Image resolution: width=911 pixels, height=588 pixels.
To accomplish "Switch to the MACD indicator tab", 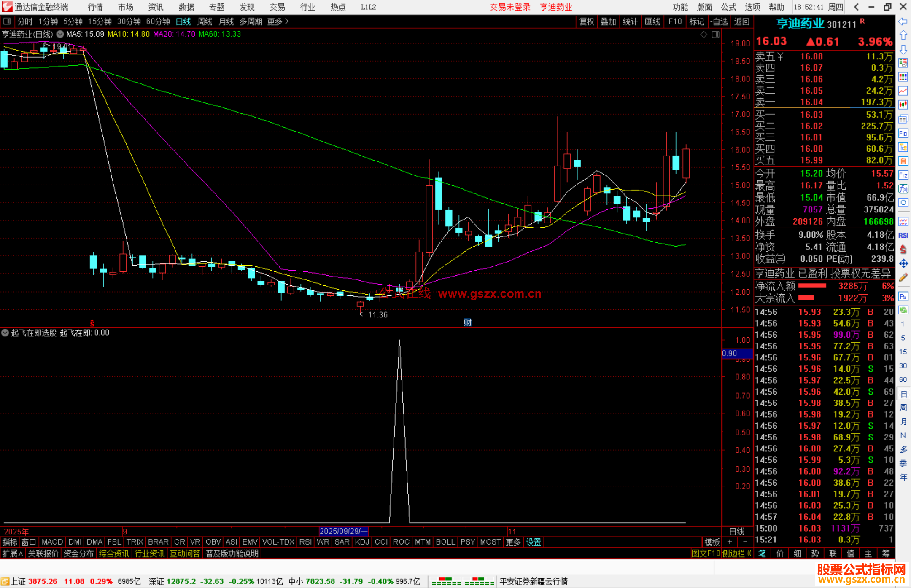I will coord(52,542).
